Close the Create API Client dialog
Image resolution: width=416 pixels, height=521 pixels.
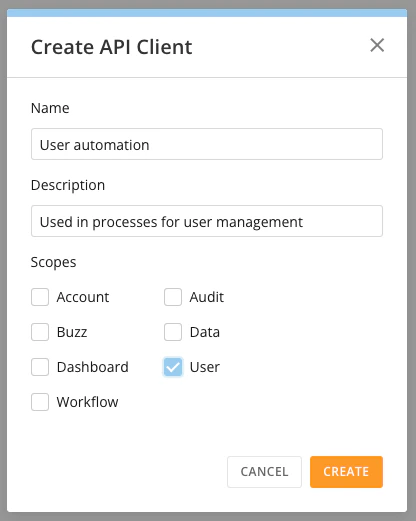coord(377,45)
